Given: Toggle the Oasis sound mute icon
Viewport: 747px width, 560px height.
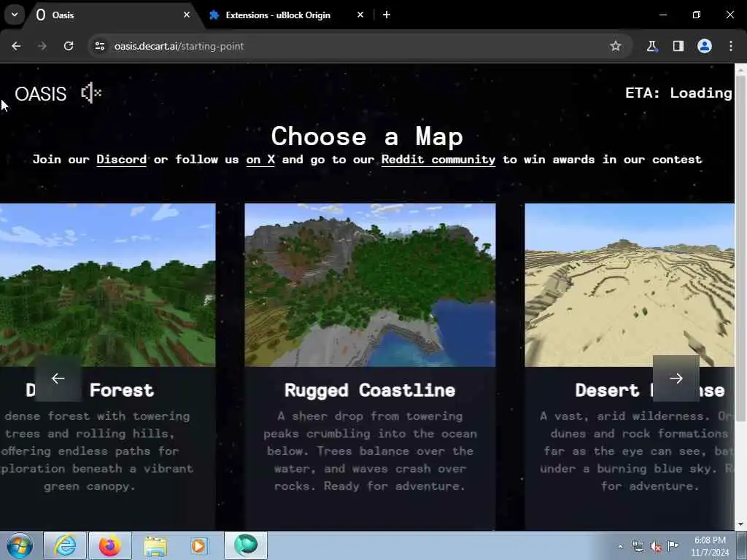Looking at the screenshot, I should pos(91,93).
